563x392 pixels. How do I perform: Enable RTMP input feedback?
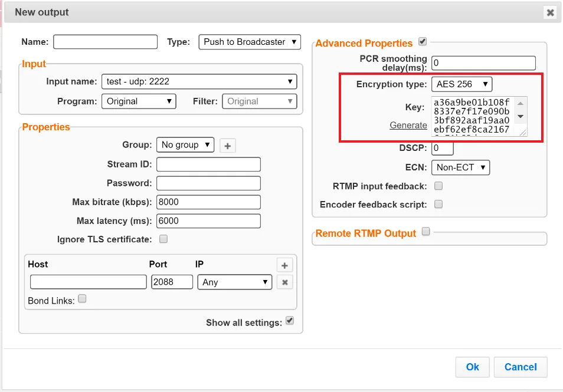click(438, 186)
